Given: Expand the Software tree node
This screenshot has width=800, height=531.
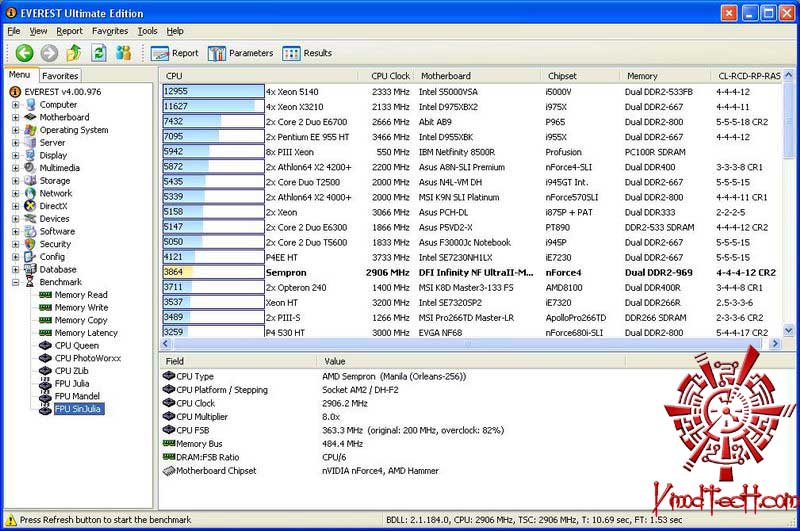Looking at the screenshot, I should (x=15, y=231).
